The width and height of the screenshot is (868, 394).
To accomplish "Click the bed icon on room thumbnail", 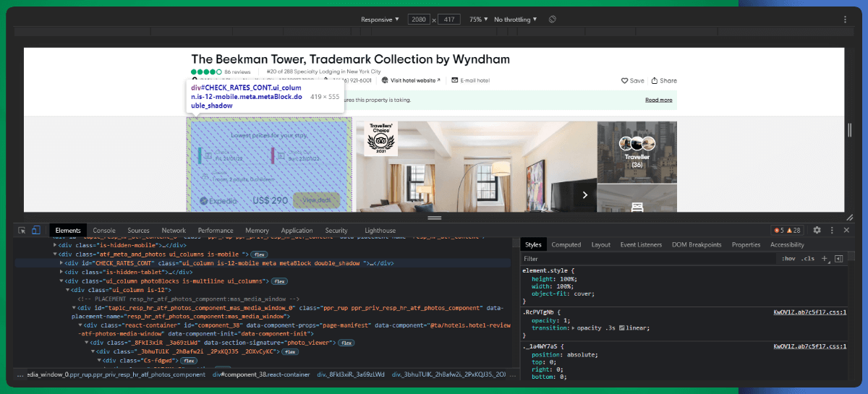I will (637, 207).
